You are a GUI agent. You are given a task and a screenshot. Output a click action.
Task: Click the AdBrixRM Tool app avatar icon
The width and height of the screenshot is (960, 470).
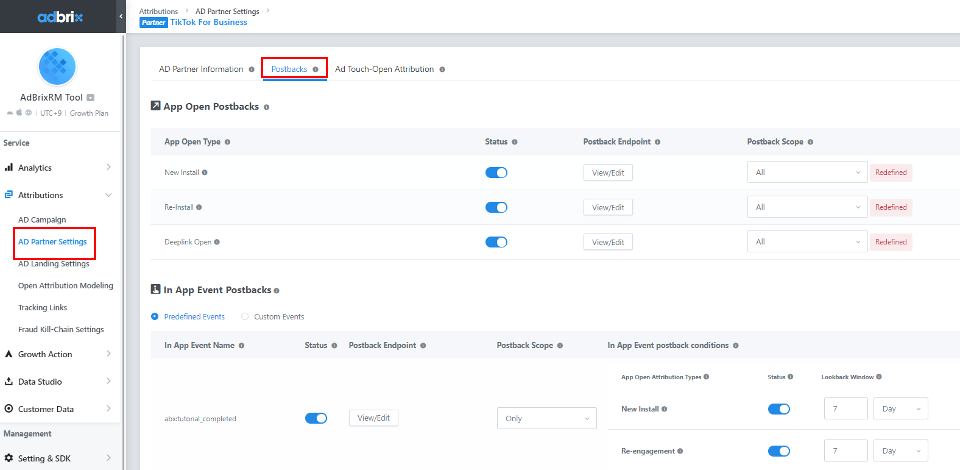coord(57,67)
